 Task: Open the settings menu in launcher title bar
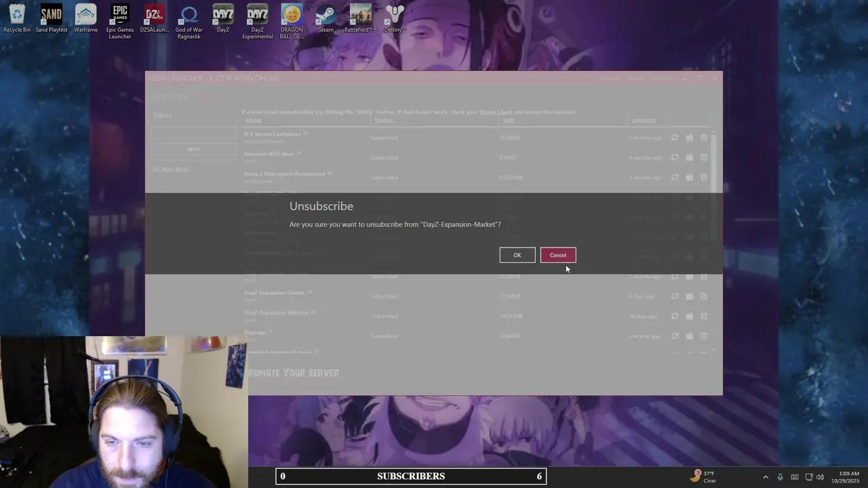click(x=662, y=78)
